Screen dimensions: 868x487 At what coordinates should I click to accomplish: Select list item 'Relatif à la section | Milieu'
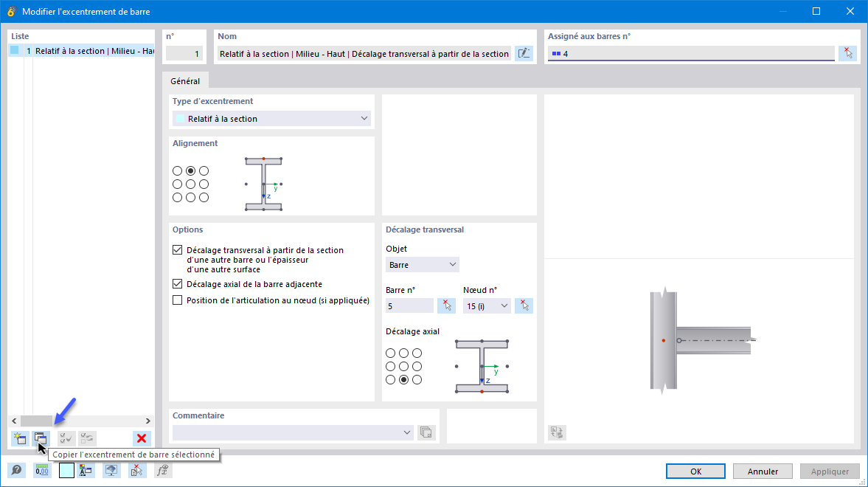coord(82,51)
